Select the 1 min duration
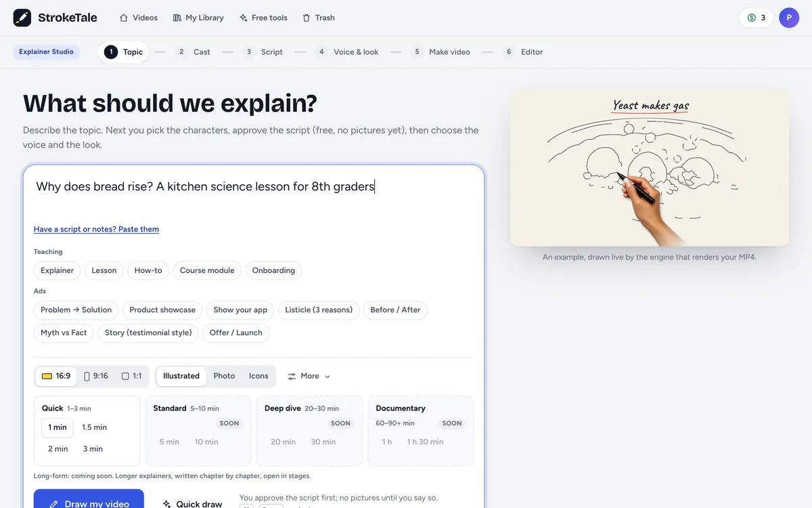The height and width of the screenshot is (508, 812). [x=58, y=427]
